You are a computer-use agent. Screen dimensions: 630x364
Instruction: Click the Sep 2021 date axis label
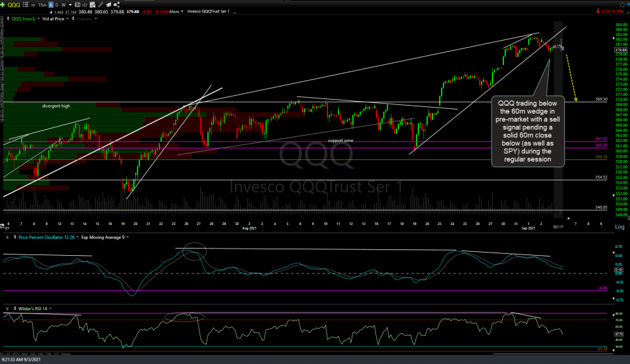point(528,228)
